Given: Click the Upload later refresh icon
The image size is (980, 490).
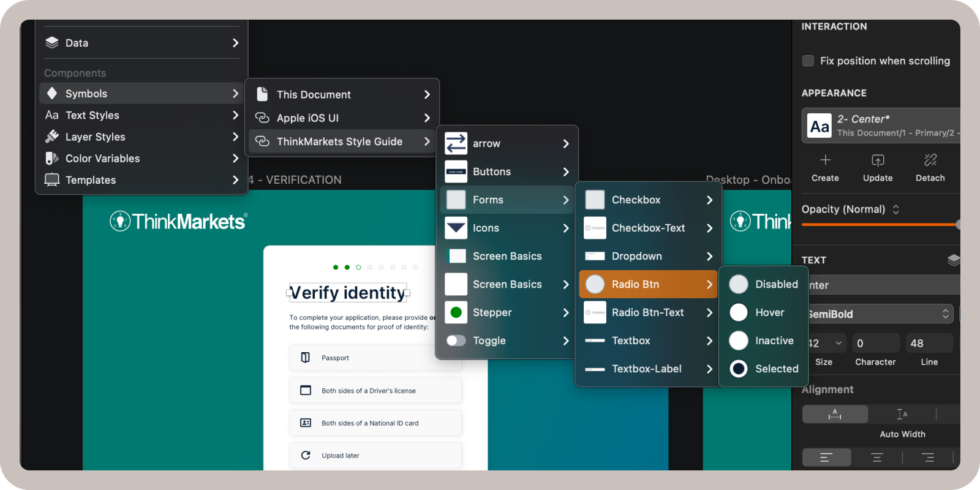Looking at the screenshot, I should (x=305, y=455).
